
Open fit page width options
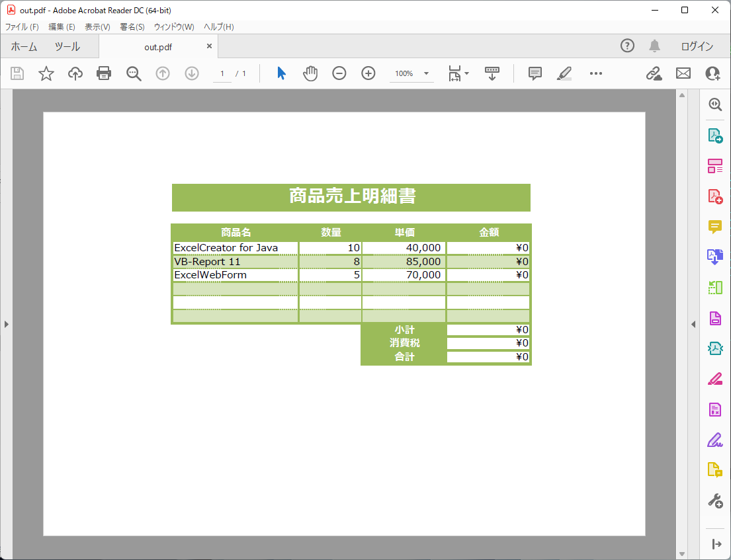(x=458, y=73)
